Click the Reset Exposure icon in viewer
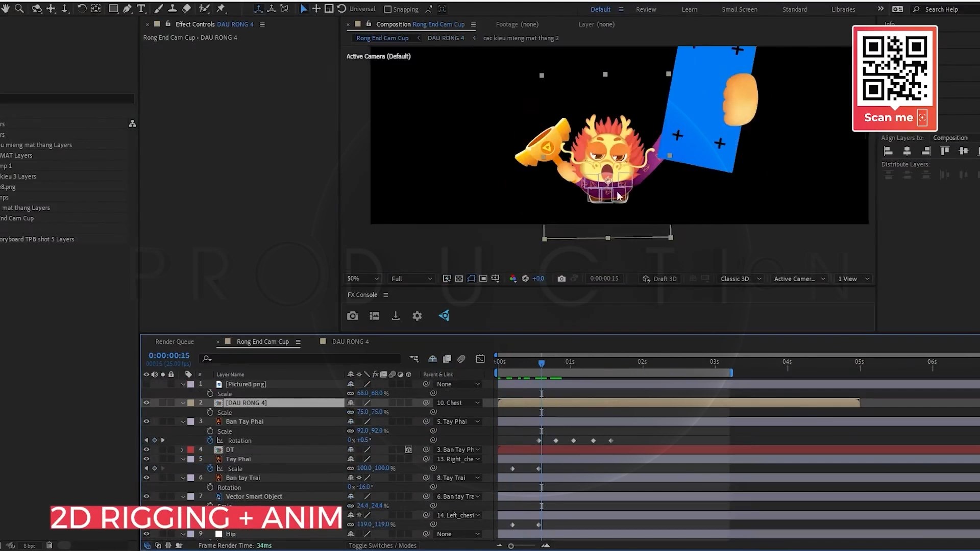Viewport: 980px width, 551px height. (x=525, y=279)
